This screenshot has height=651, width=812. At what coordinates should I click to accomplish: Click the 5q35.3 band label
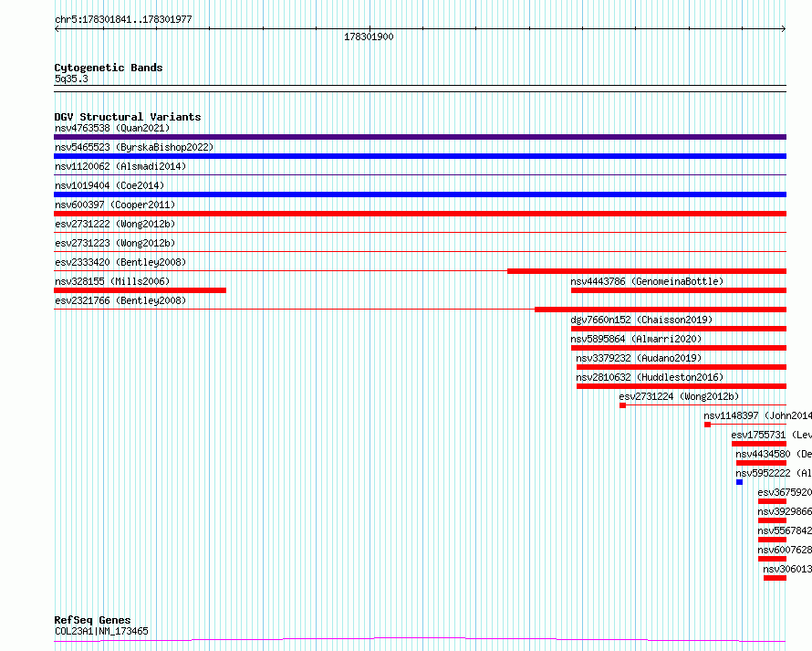(x=71, y=79)
